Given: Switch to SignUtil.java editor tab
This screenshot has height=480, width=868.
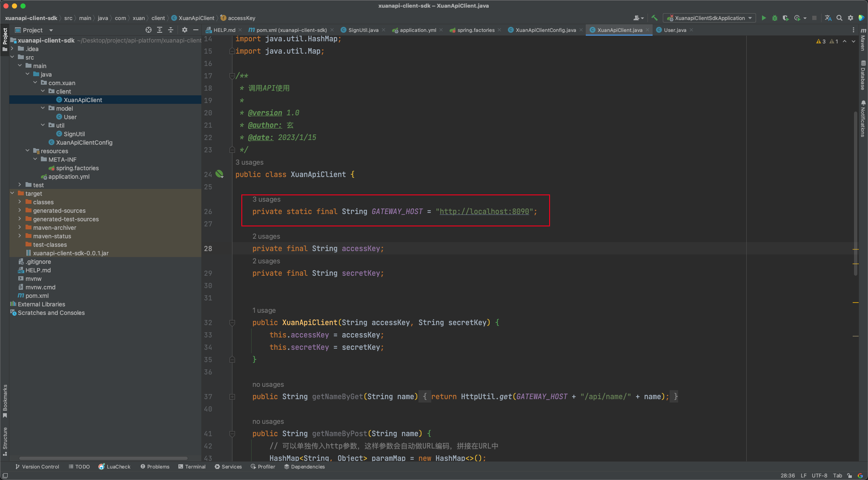Looking at the screenshot, I should pyautogui.click(x=363, y=30).
